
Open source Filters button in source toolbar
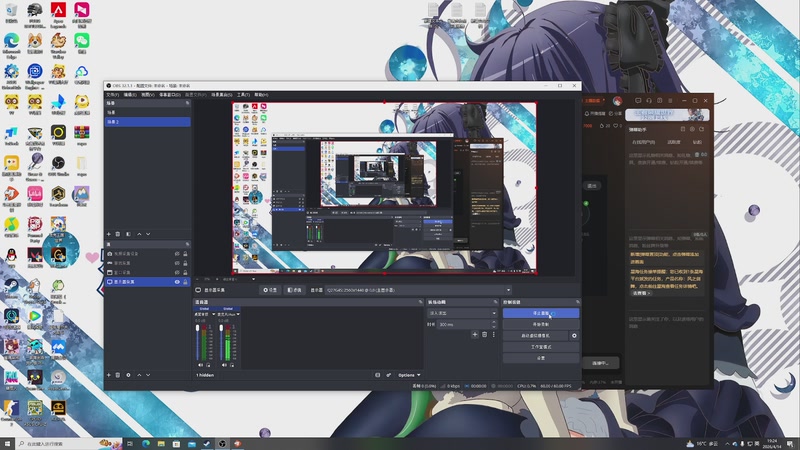[294, 290]
